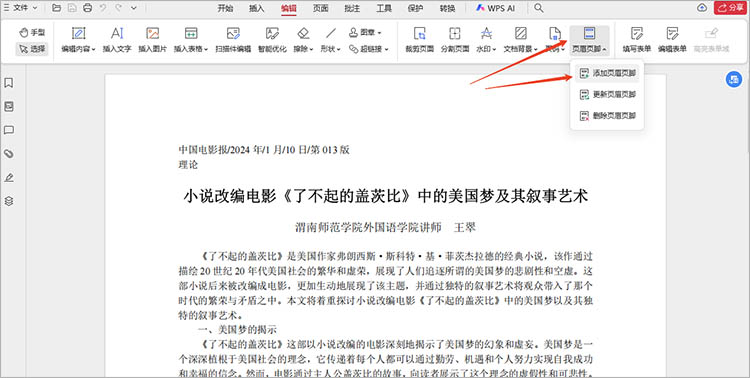This screenshot has width=750, height=378.
Task: Open the 图章 stamp dropdown
Action: point(365,33)
